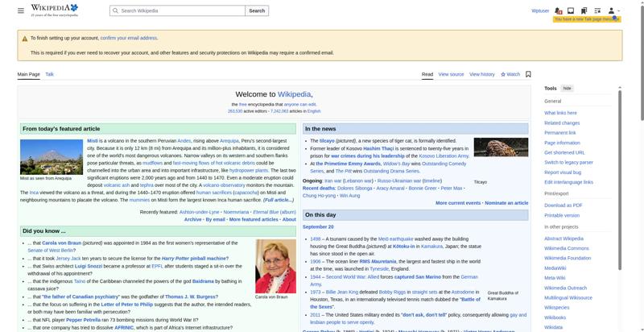Open the featured article Archive link

[x=192, y=220]
